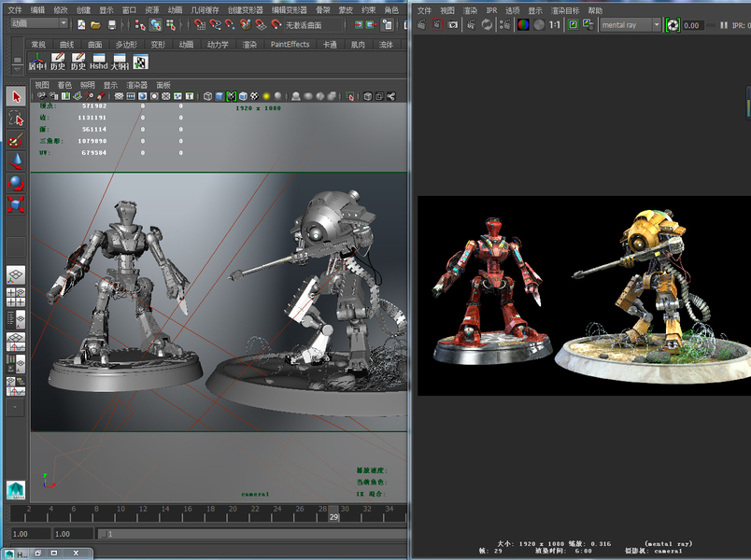Take a render view snapshot
Viewport: 751px width, 560px height.
(453, 25)
